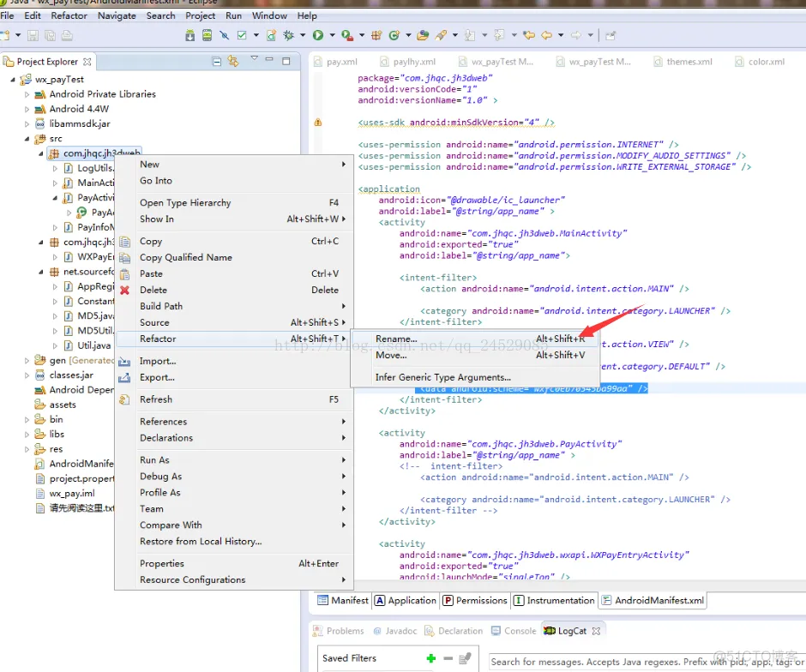This screenshot has height=672, width=806.
Task: Click the Last Edit Location icon
Action: (528, 35)
